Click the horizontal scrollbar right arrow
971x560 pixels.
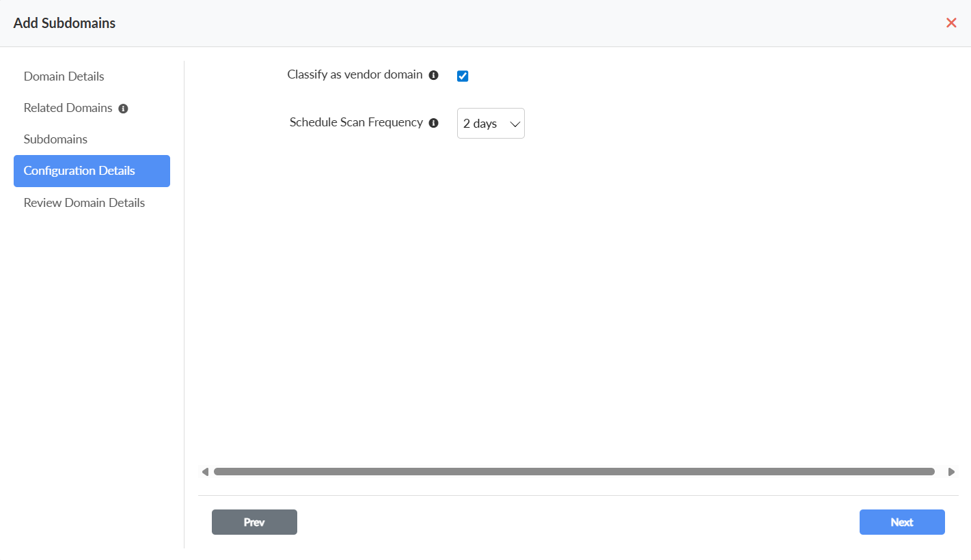(951, 472)
